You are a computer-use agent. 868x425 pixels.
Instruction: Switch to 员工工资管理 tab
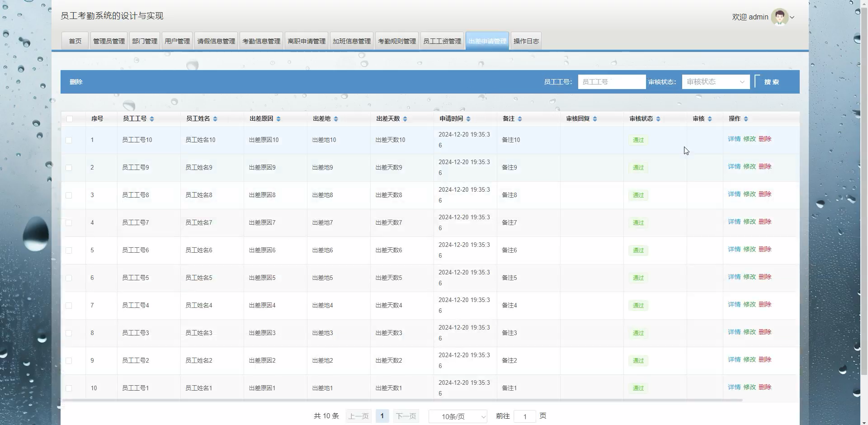point(442,41)
